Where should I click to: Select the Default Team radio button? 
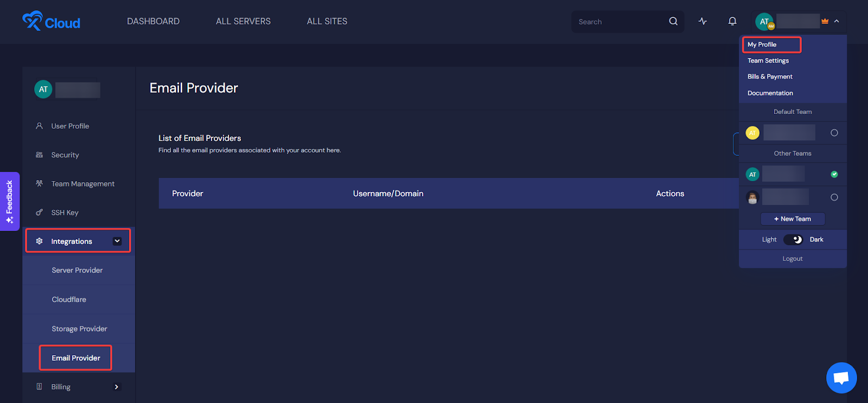coord(834,133)
